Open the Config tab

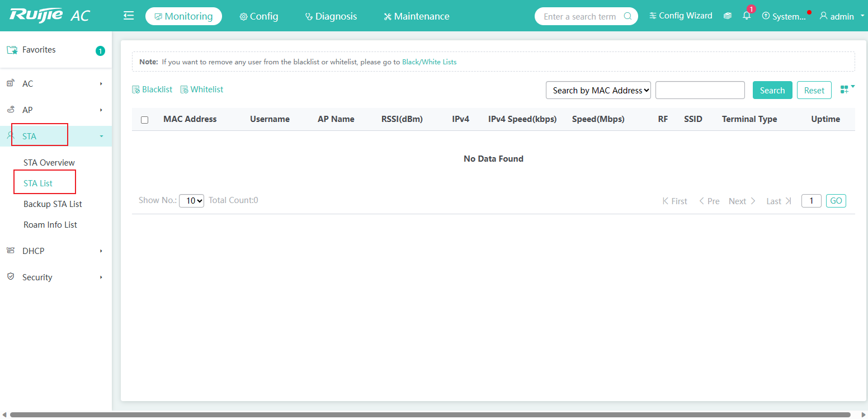[x=258, y=16]
